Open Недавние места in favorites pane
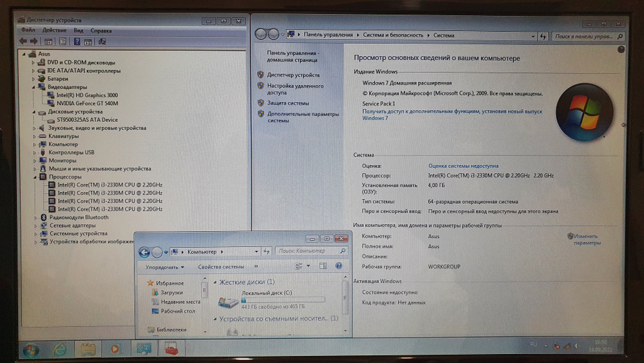The height and width of the screenshot is (363, 644). [180, 302]
